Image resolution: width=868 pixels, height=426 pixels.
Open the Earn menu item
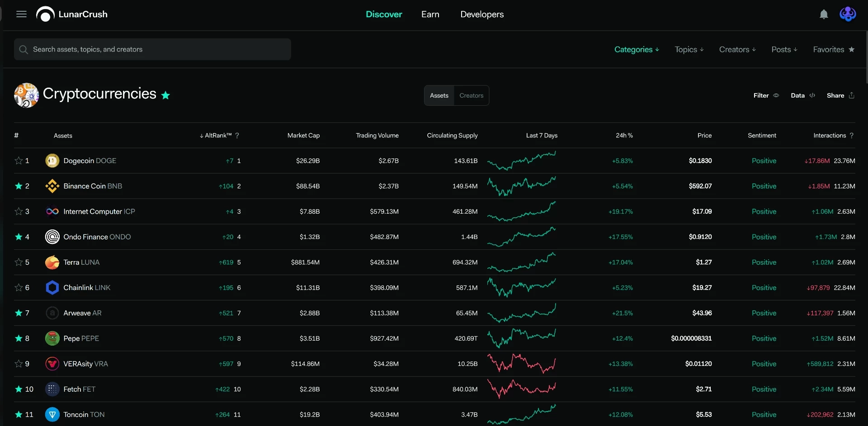430,14
